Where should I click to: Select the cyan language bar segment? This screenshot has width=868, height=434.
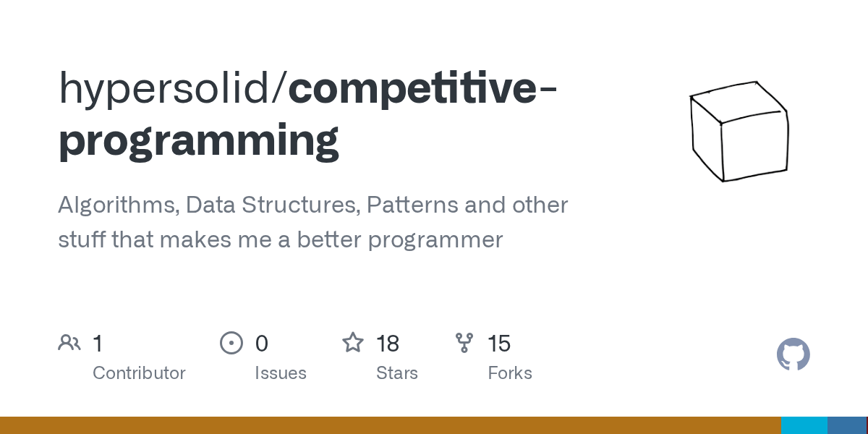coord(804,425)
